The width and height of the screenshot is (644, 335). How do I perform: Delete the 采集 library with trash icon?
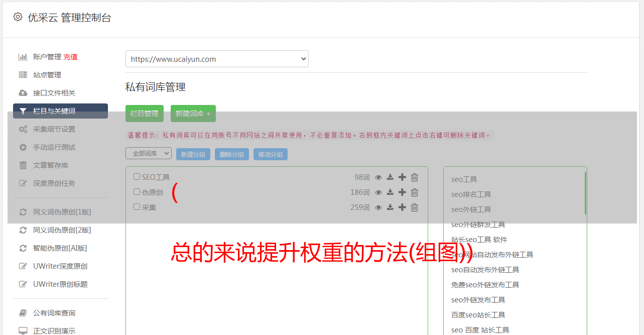[x=415, y=207]
